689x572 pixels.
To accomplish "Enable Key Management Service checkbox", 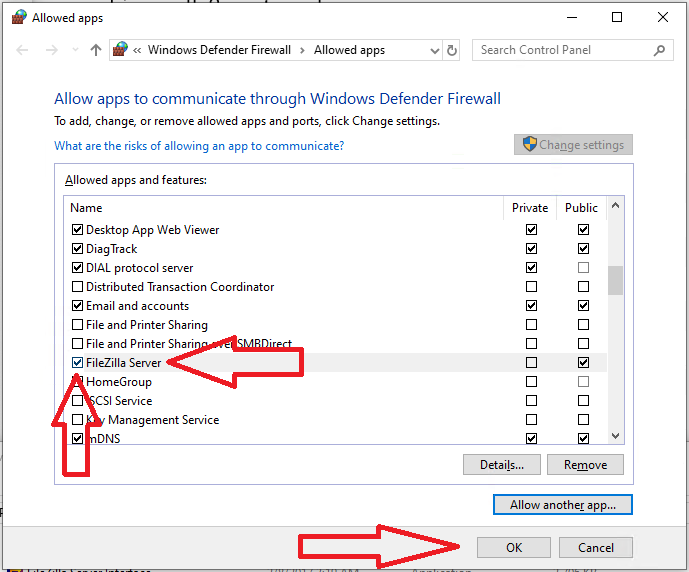I will coord(77,420).
